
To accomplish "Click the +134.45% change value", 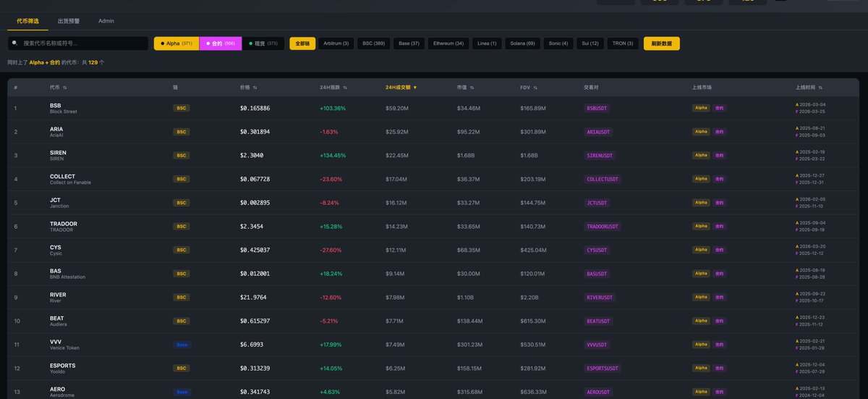I will (333, 156).
